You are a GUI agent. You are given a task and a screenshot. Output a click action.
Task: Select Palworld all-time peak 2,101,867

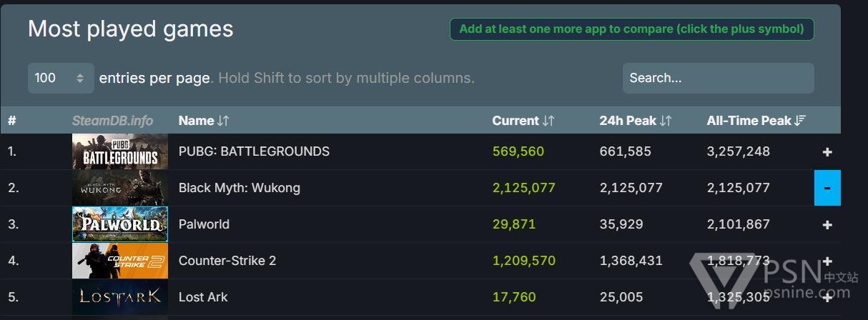(x=739, y=224)
